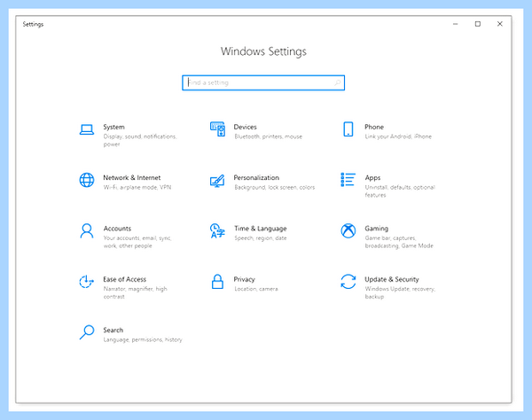Open the Accounts person icon
This screenshot has width=532, height=420.
point(87,231)
